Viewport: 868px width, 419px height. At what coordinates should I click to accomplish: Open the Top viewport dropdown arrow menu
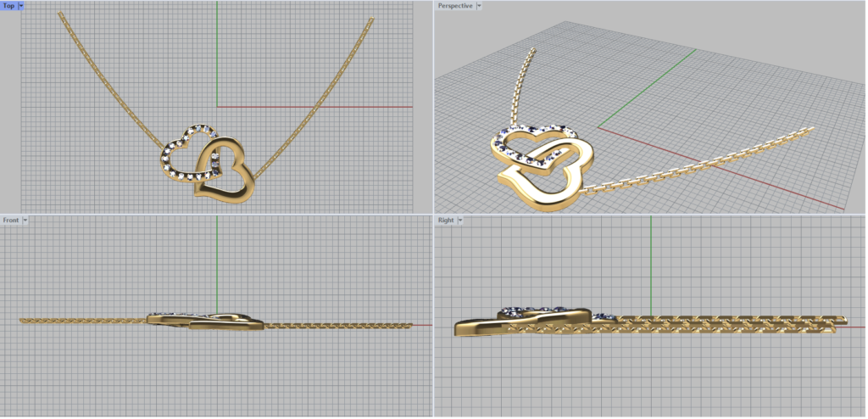[x=20, y=6]
